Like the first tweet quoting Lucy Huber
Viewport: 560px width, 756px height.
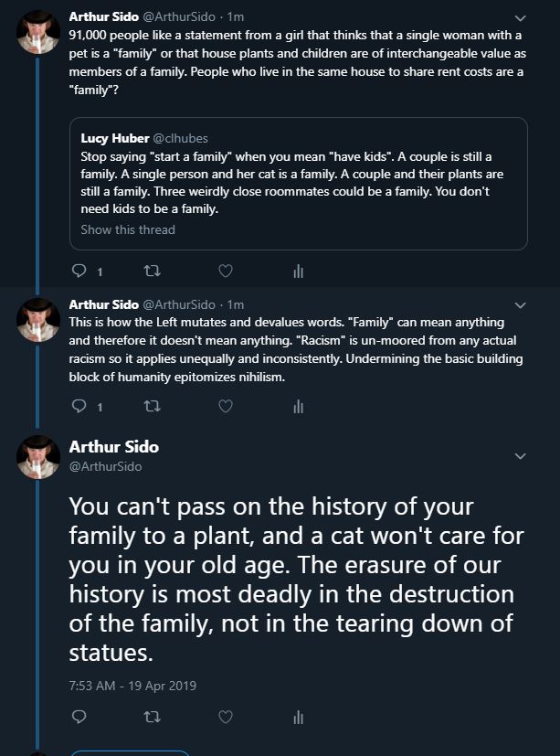(225, 271)
